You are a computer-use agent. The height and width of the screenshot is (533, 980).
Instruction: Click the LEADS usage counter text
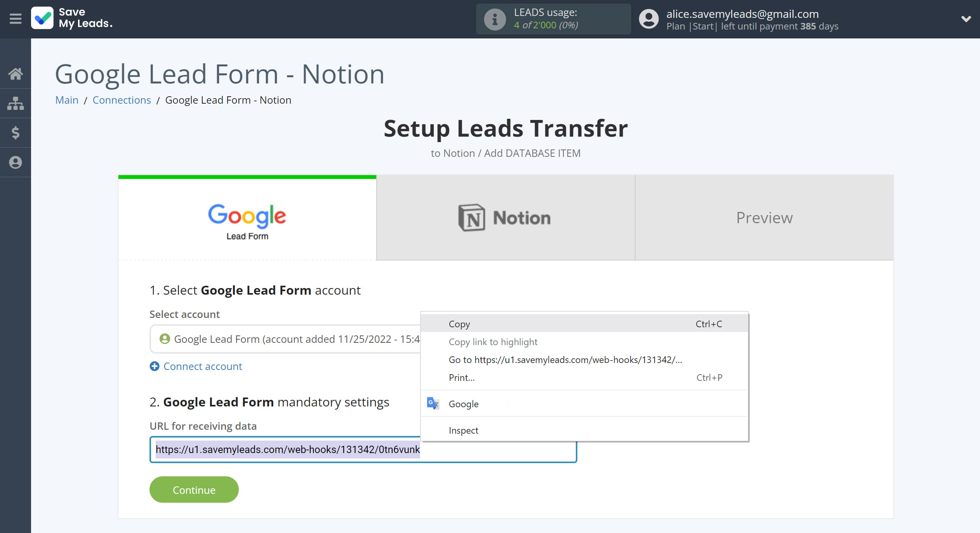(x=546, y=25)
